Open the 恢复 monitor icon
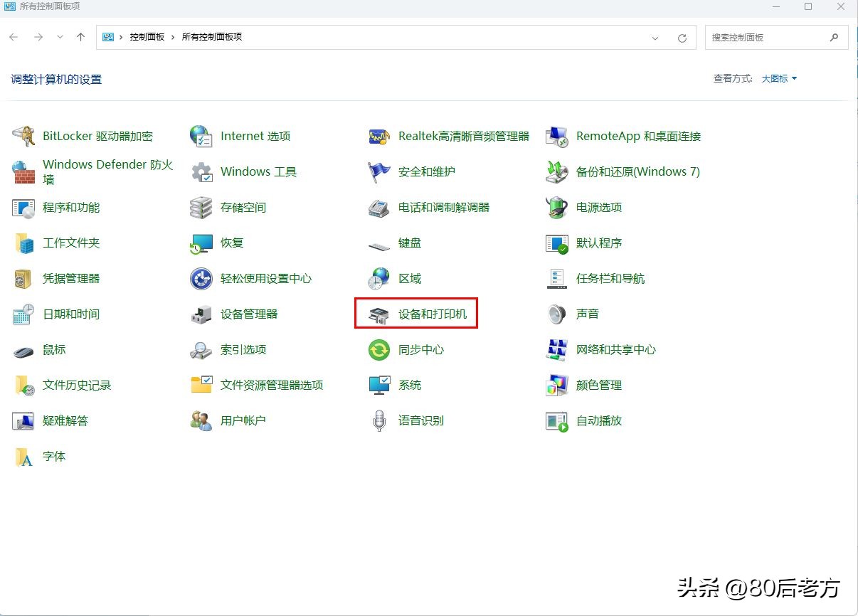Viewport: 858px width, 616px height. 201,243
